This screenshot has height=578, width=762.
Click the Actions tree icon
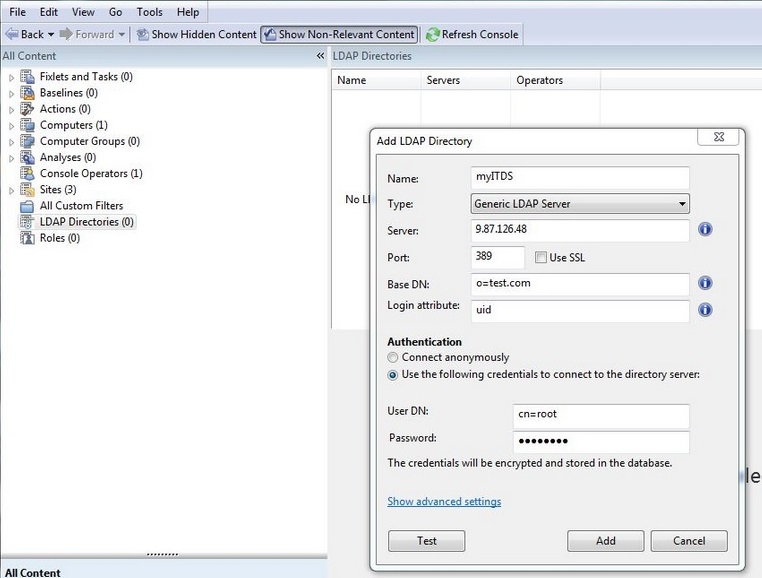click(x=27, y=109)
